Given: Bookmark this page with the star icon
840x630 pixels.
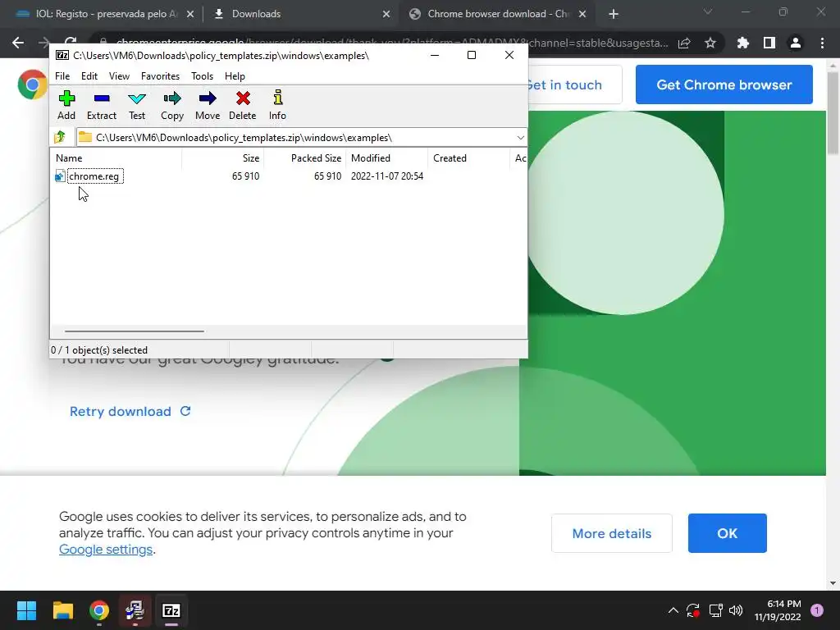Looking at the screenshot, I should point(710,43).
